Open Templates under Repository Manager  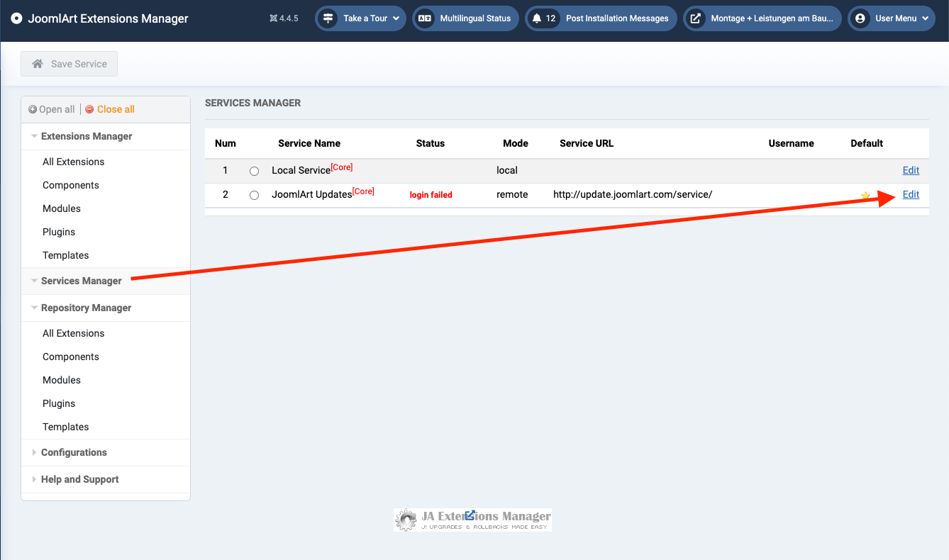pyautogui.click(x=66, y=427)
